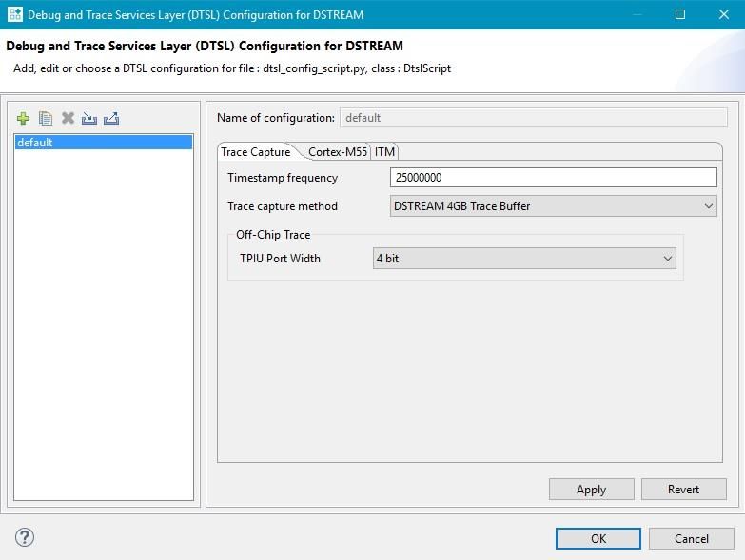The width and height of the screenshot is (745, 560).
Task: Duplicate the selected configuration with copy icon
Action: click(46, 118)
